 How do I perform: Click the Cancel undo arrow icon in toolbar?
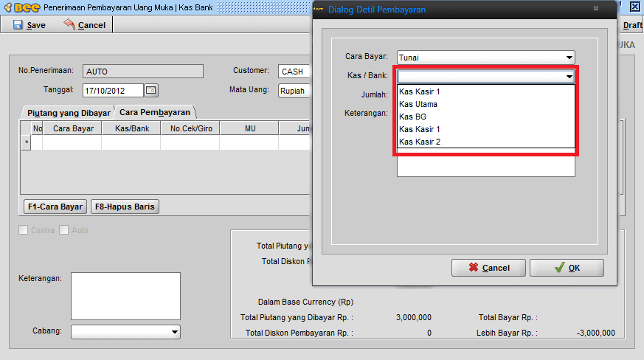pyautogui.click(x=69, y=24)
